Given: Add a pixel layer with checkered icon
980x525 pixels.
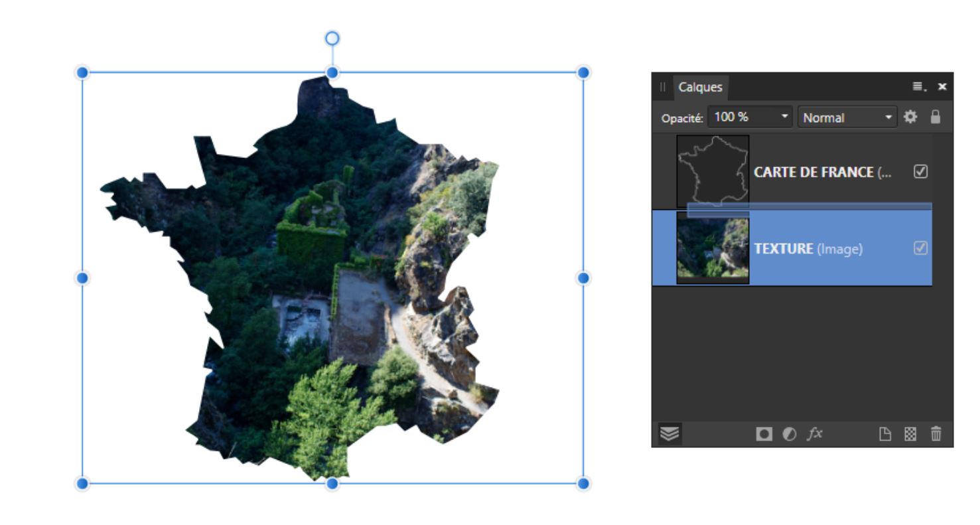Looking at the screenshot, I should (910, 434).
